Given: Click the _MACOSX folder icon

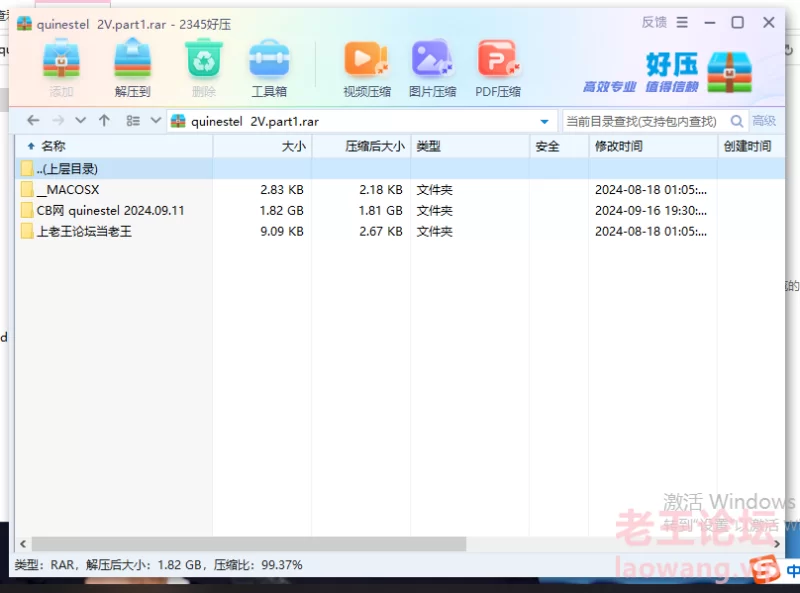Looking at the screenshot, I should pos(27,189).
